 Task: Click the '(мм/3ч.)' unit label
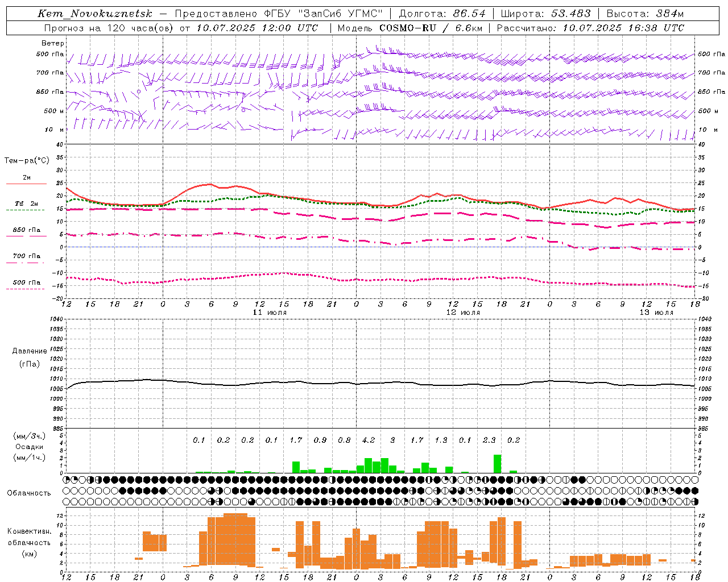click(29, 436)
